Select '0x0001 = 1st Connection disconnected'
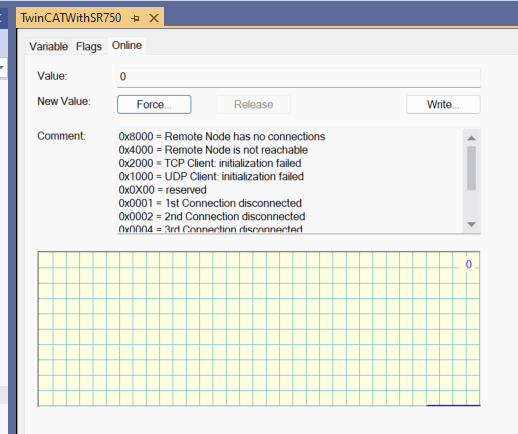 (x=210, y=203)
